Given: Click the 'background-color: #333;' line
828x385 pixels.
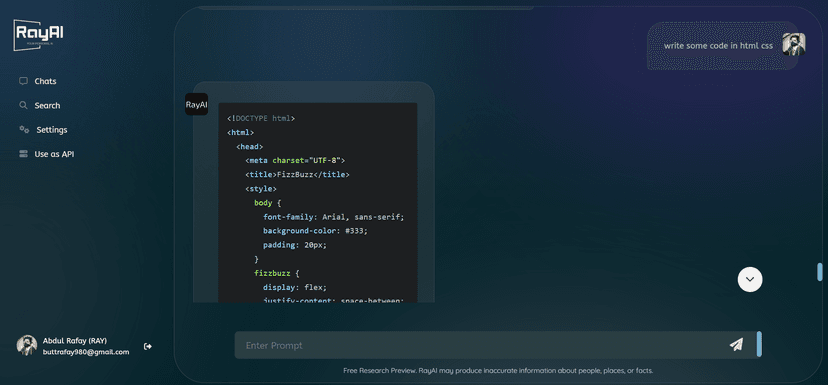Looking at the screenshot, I should [x=315, y=231].
